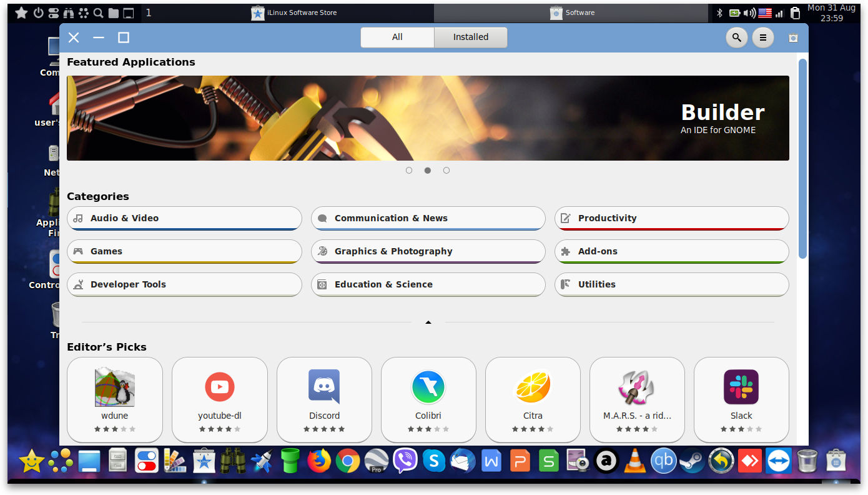Open the Slack app card

pos(741,400)
